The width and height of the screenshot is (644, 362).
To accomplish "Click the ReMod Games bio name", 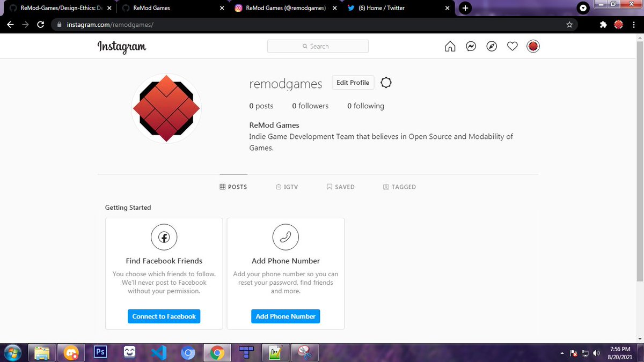I will pyautogui.click(x=274, y=125).
